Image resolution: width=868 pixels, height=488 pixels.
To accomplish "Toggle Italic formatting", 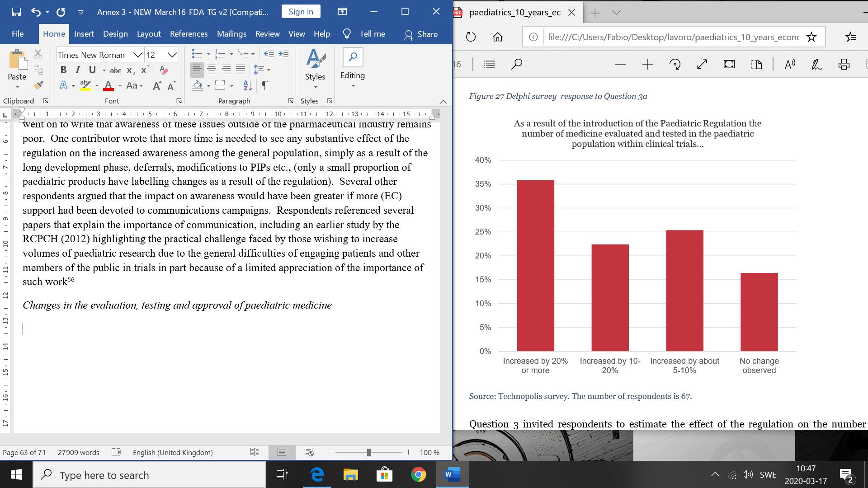I will (78, 70).
